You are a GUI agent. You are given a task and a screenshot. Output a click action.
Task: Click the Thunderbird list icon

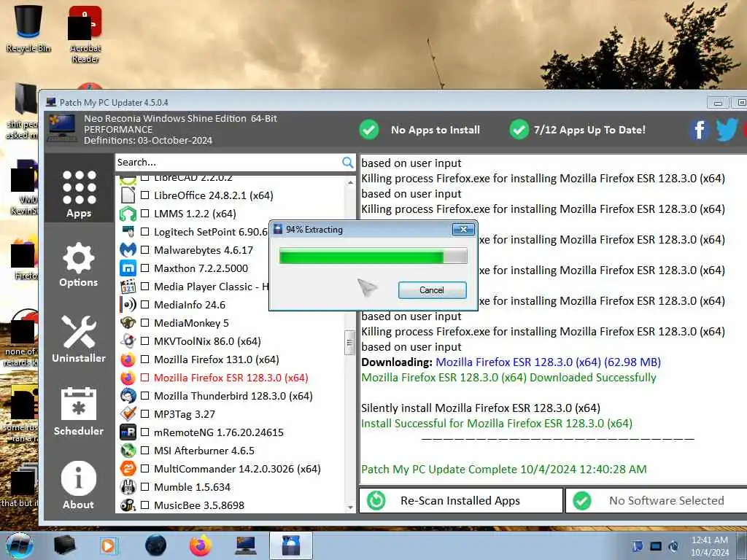(128, 396)
